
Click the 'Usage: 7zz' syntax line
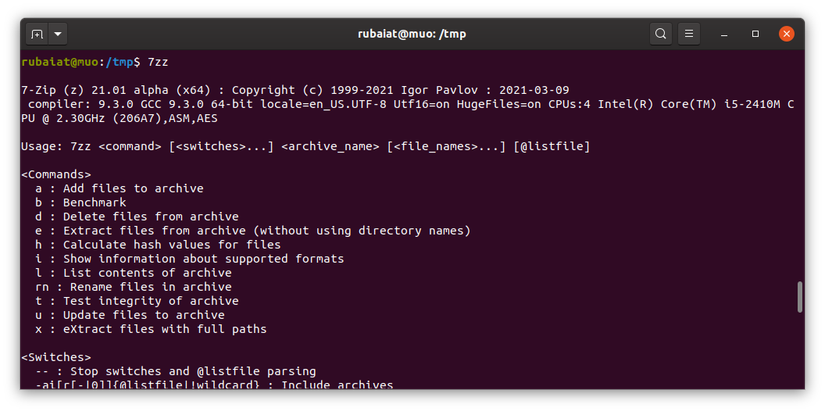[305, 146]
